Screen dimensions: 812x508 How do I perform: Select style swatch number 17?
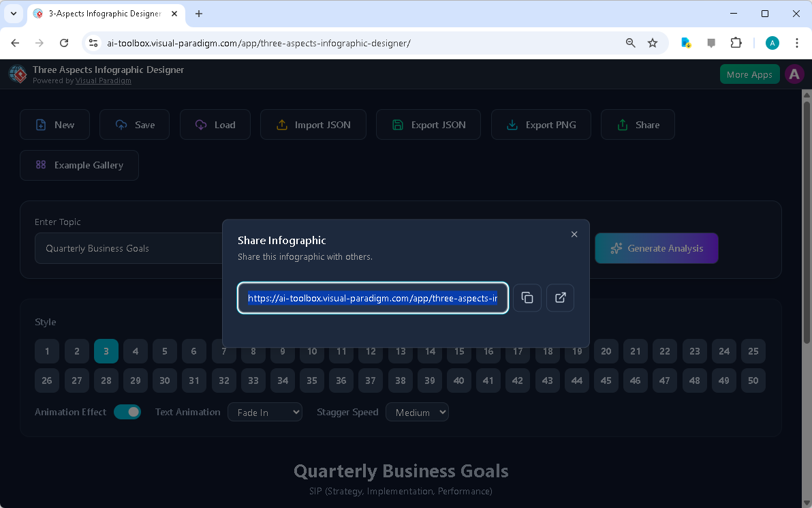[518, 351]
